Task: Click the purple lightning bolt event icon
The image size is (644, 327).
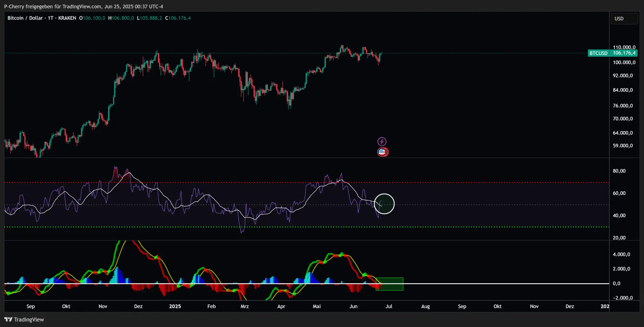Action: click(382, 141)
